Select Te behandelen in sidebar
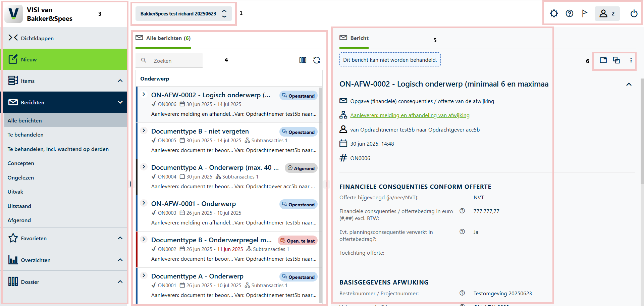Viewport: 644px width, 306px height. pyautogui.click(x=25, y=135)
